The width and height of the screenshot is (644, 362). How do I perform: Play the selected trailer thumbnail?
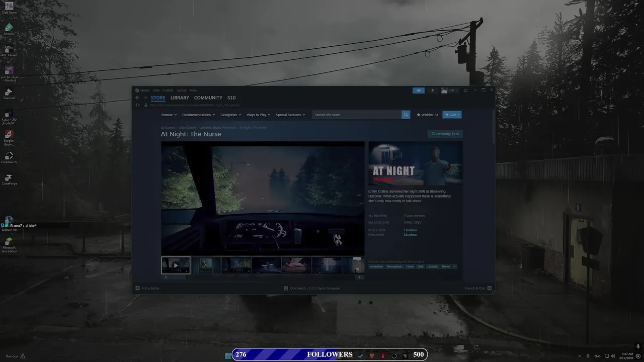(176, 265)
